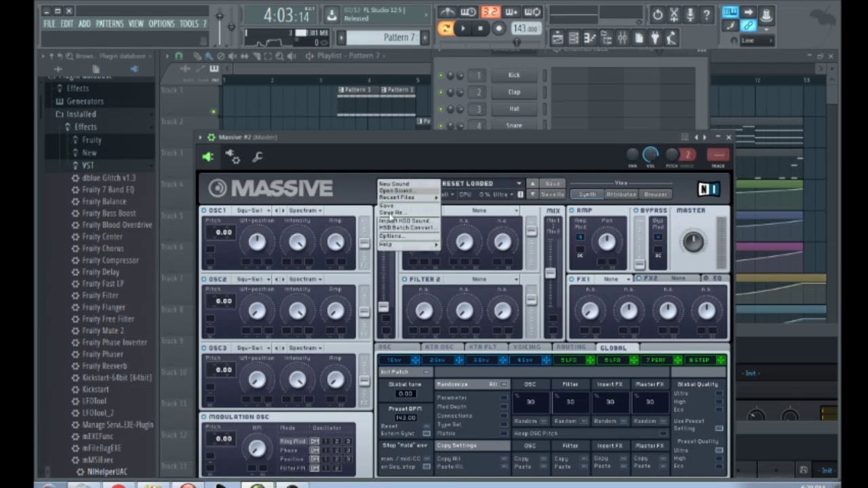This screenshot has width=868, height=488.
Task: Open the OSC1 Spectrum mode dropdown
Action: pyautogui.click(x=305, y=211)
